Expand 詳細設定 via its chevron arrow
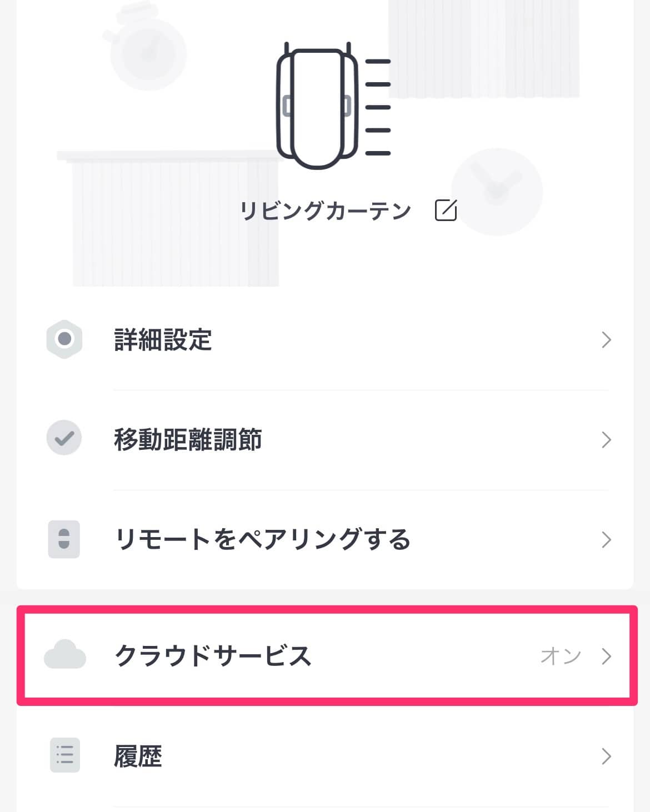The height and width of the screenshot is (812, 650). (x=607, y=340)
